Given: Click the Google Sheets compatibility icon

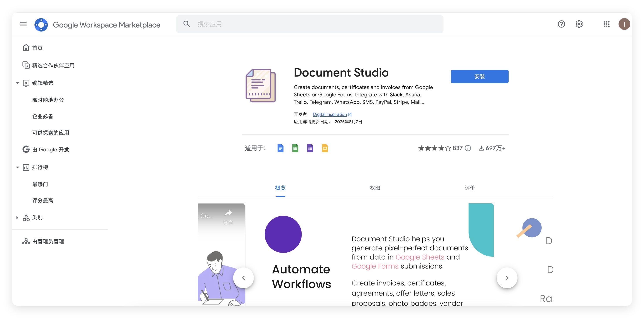Looking at the screenshot, I should click(295, 148).
